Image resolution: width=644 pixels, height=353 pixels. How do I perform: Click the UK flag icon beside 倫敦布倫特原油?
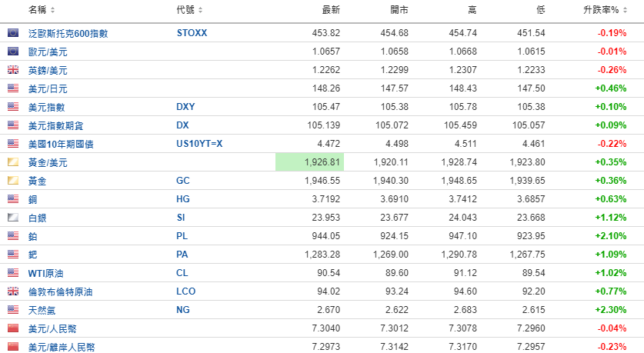(x=13, y=291)
